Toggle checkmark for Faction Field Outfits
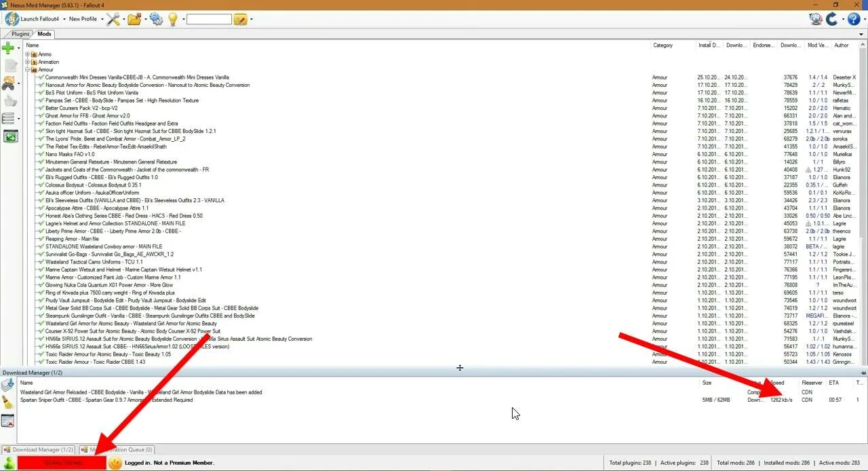The height and width of the screenshot is (471, 868). [x=41, y=124]
